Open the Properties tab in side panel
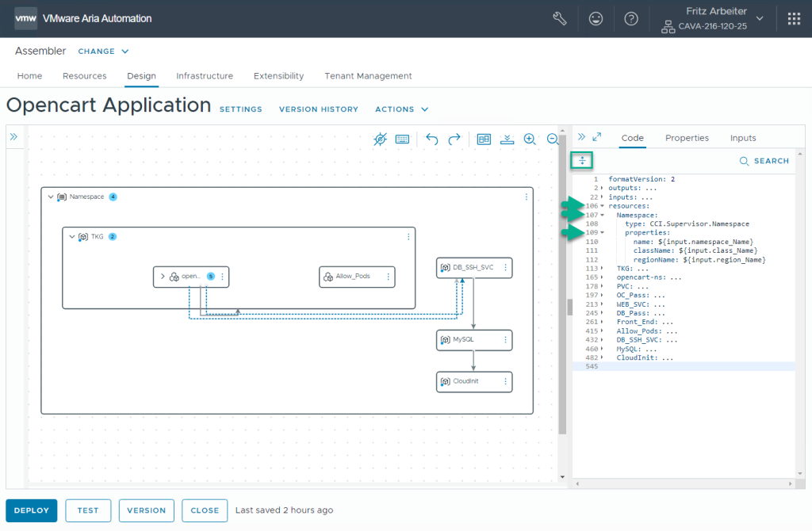This screenshot has width=812, height=531. (x=687, y=138)
